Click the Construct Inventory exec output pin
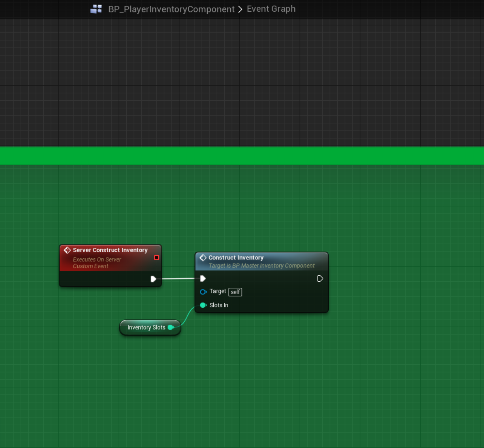 click(x=320, y=279)
